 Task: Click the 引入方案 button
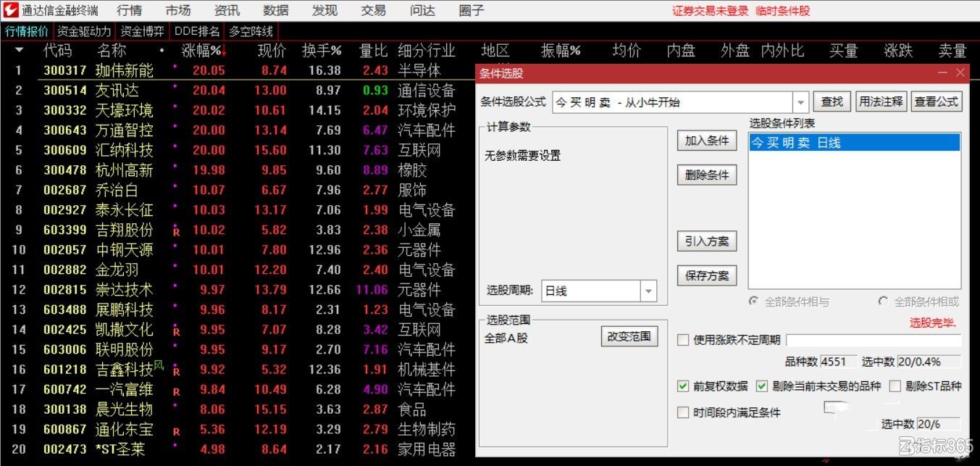707,241
